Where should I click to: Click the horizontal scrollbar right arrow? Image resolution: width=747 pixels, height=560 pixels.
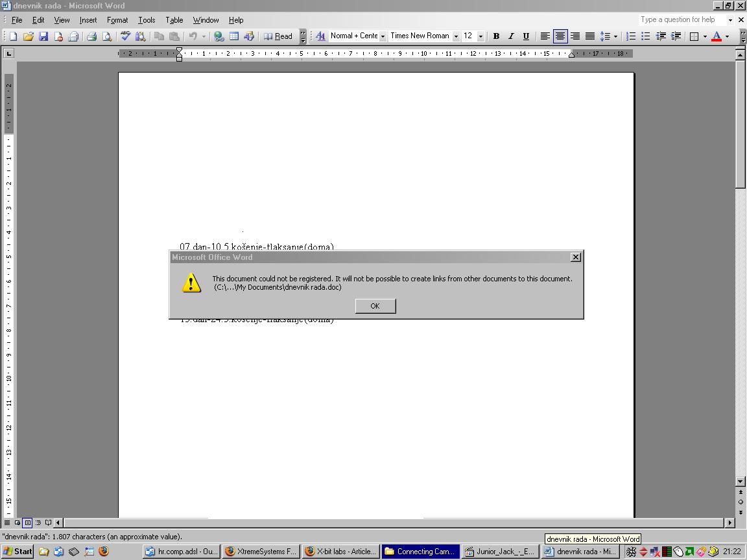coord(730,523)
